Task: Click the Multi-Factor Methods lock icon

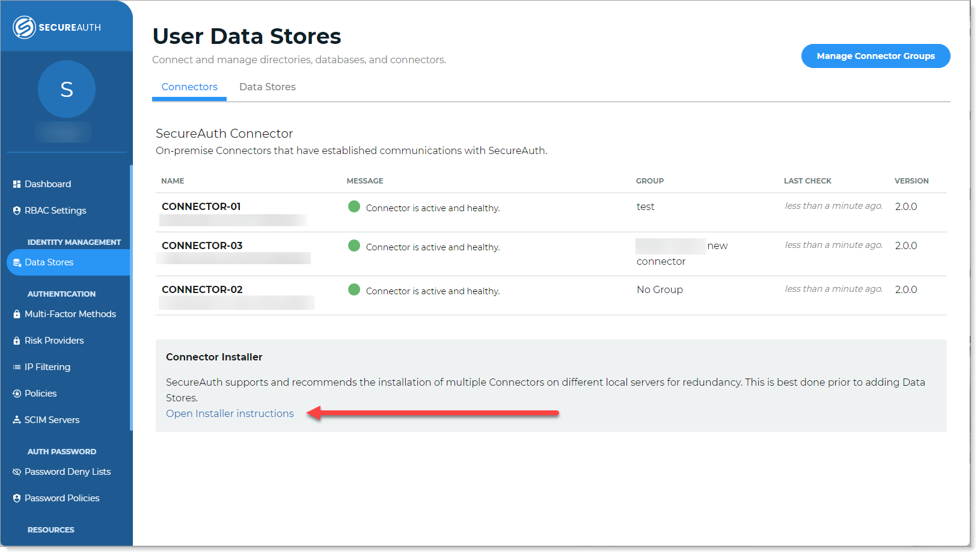Action: pos(17,314)
